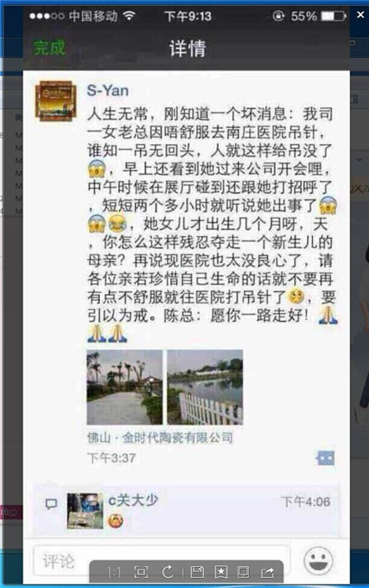Viewport: 369px width, 588px height.
Task: Click the speech bubble comment icon
Action: coord(51,504)
